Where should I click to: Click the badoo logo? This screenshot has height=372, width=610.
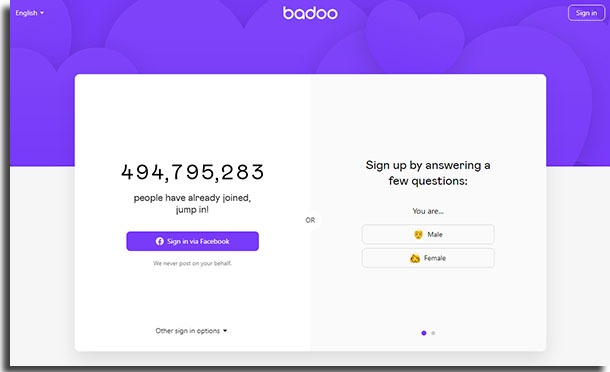coord(310,13)
